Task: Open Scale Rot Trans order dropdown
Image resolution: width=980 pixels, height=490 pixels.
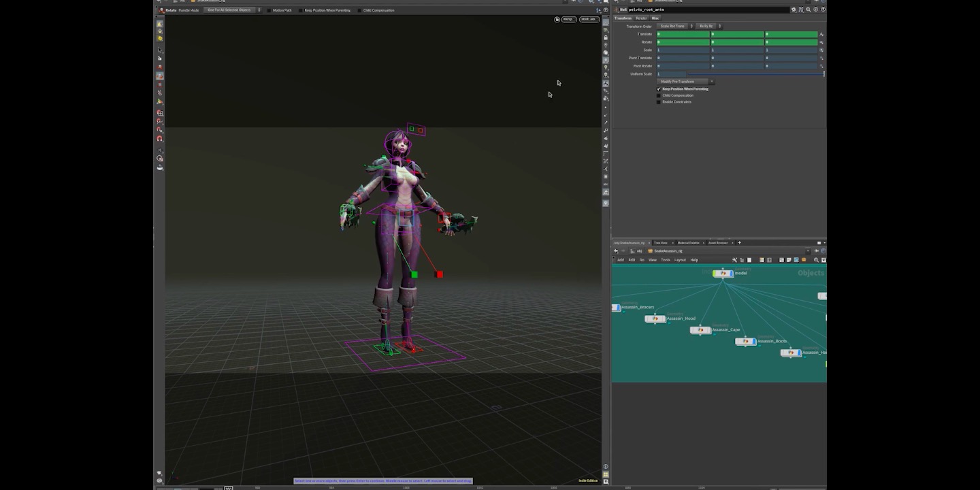Action: (x=675, y=27)
